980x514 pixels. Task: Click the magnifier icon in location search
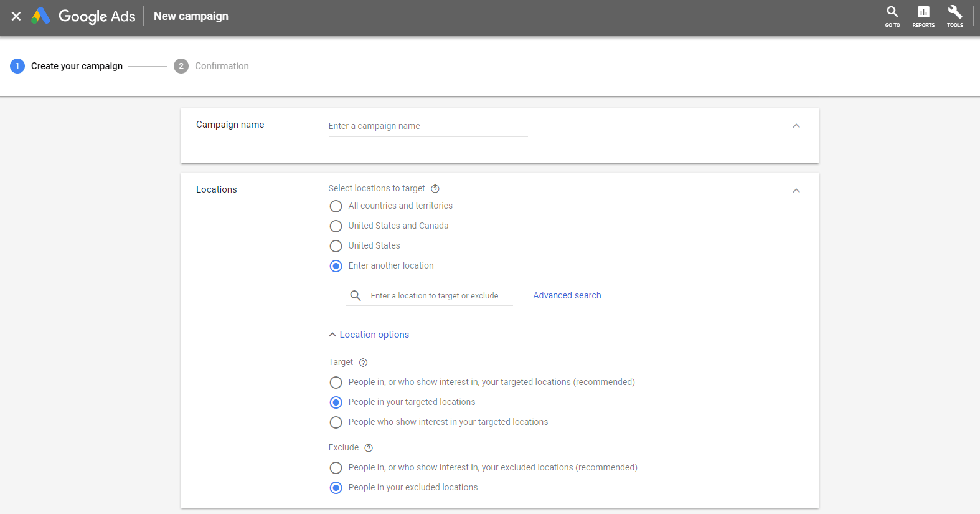(356, 295)
